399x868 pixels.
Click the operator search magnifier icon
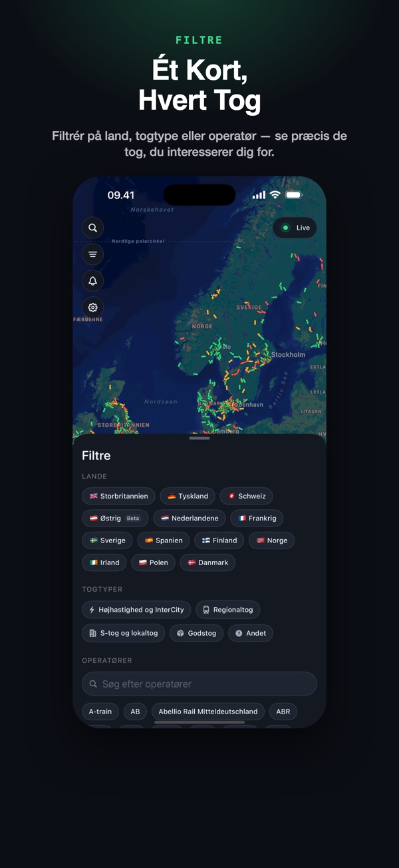pos(93,684)
